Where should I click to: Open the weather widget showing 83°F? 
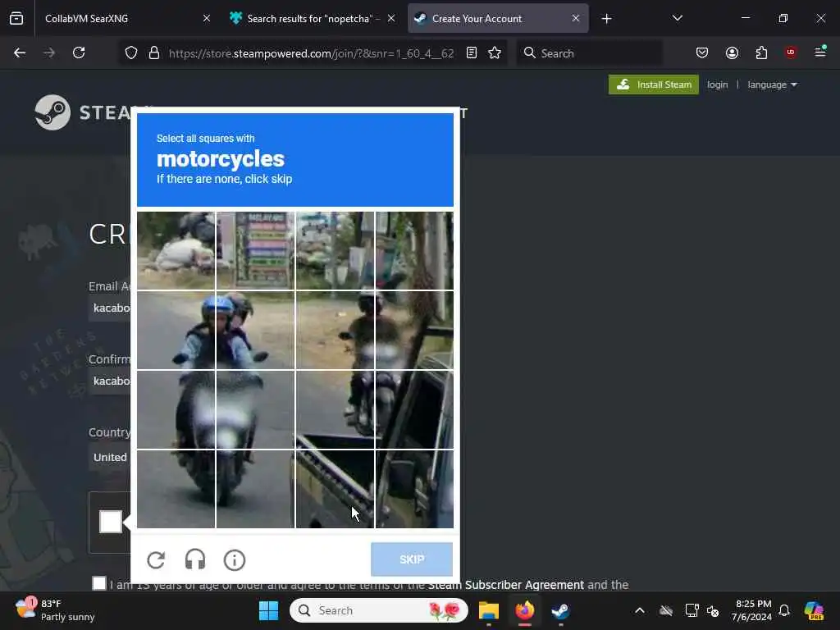pos(55,610)
